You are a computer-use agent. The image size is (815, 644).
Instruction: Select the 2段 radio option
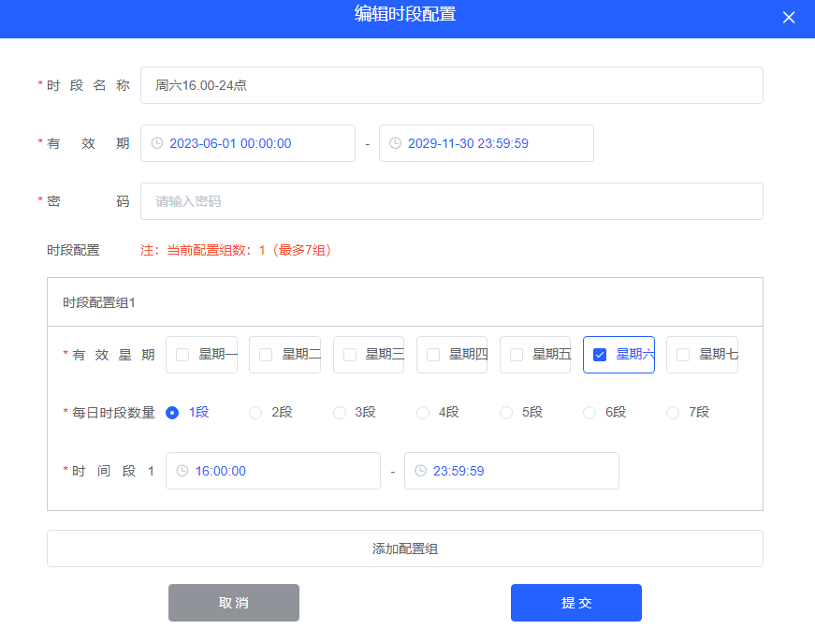(255, 413)
